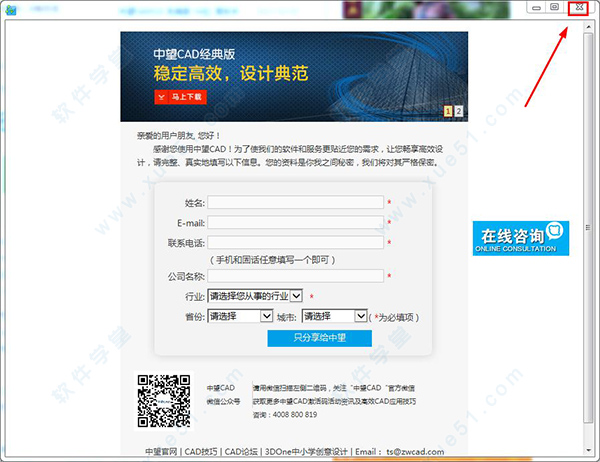Focus the 联系电话 input field
This screenshot has height=462, width=600.
[295, 242]
